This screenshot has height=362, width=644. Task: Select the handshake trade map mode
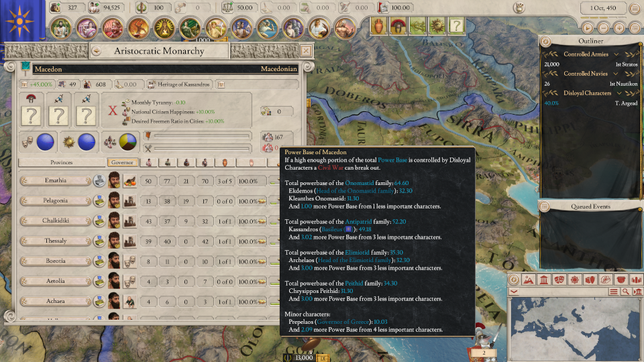click(605, 280)
